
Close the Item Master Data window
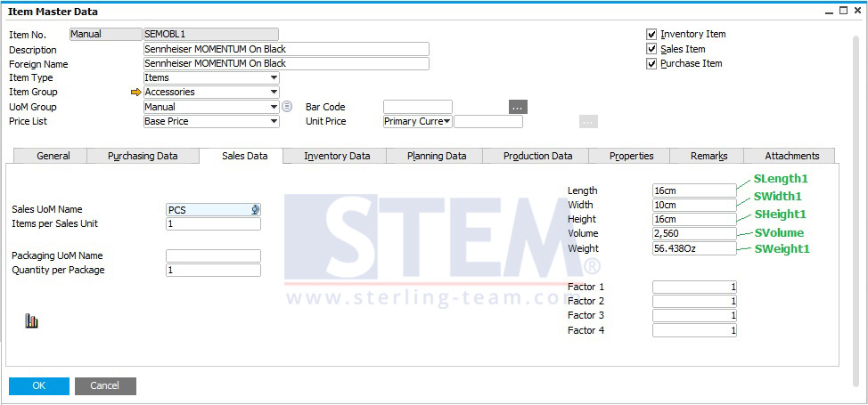[x=857, y=11]
